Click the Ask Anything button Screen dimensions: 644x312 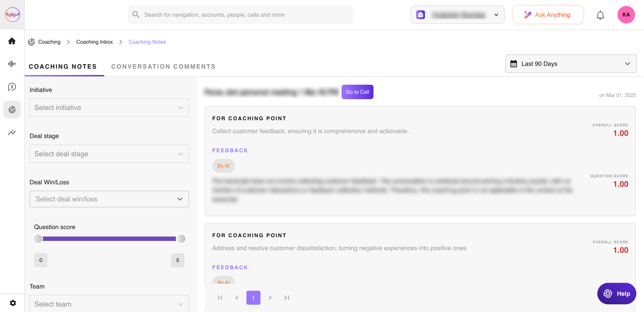[547, 15]
